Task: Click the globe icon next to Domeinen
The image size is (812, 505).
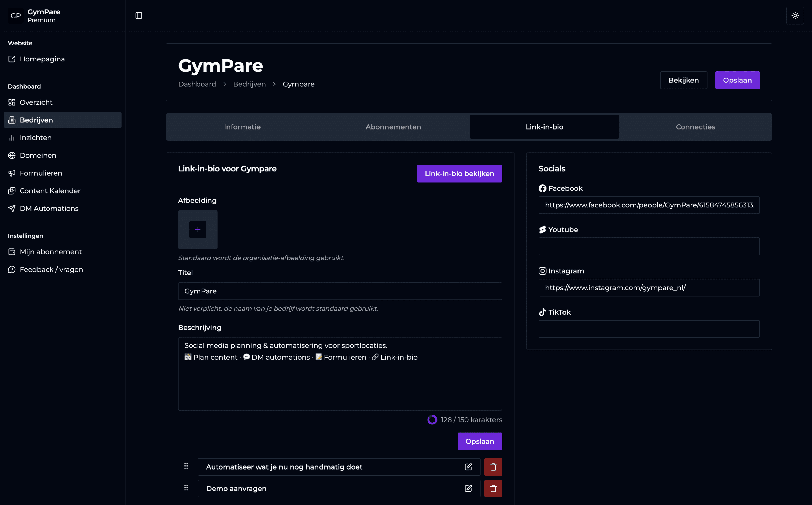Action: [12, 155]
